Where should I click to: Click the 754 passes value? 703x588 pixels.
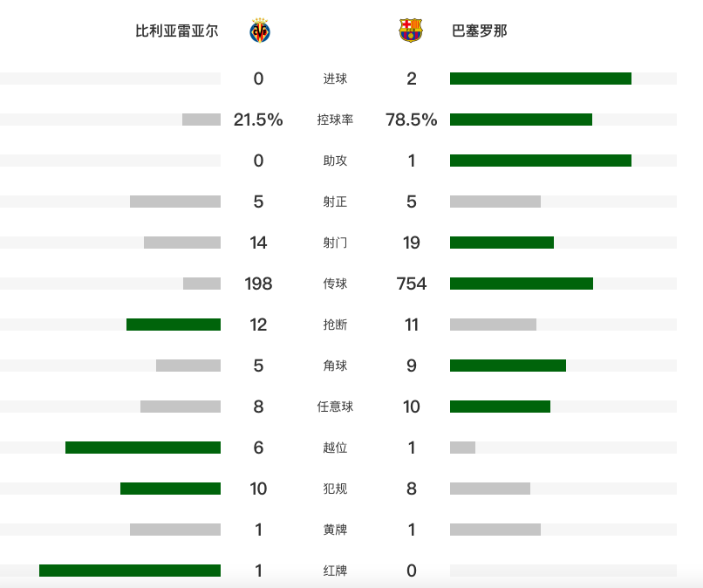[412, 284]
